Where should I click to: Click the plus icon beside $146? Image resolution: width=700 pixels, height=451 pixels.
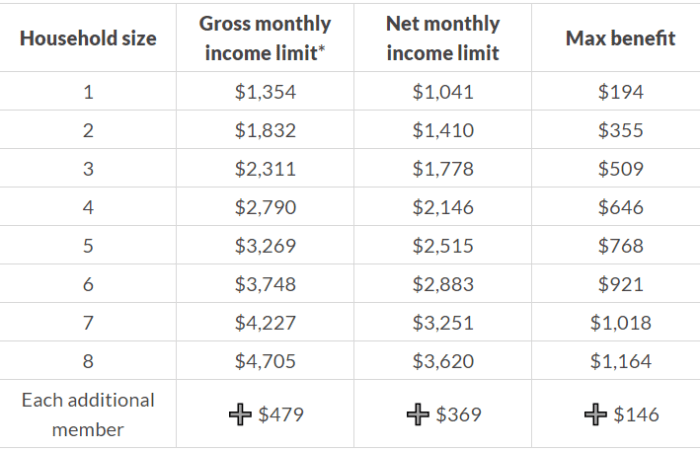(x=595, y=414)
